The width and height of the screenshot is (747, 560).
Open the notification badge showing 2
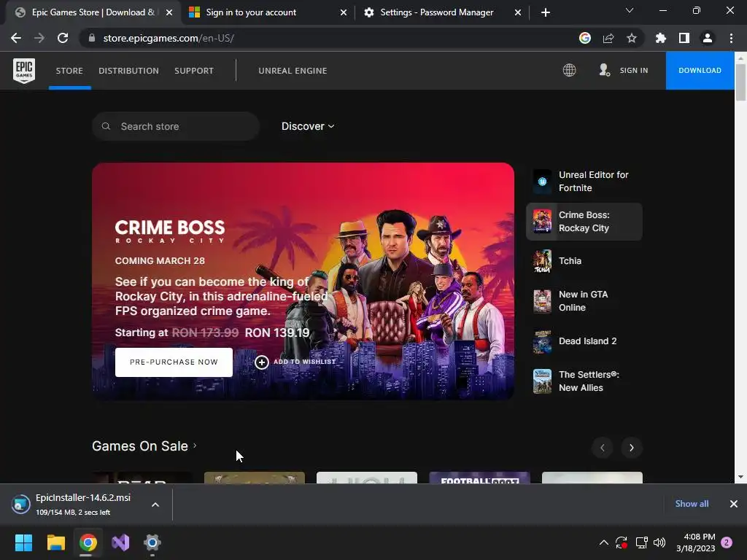[727, 542]
